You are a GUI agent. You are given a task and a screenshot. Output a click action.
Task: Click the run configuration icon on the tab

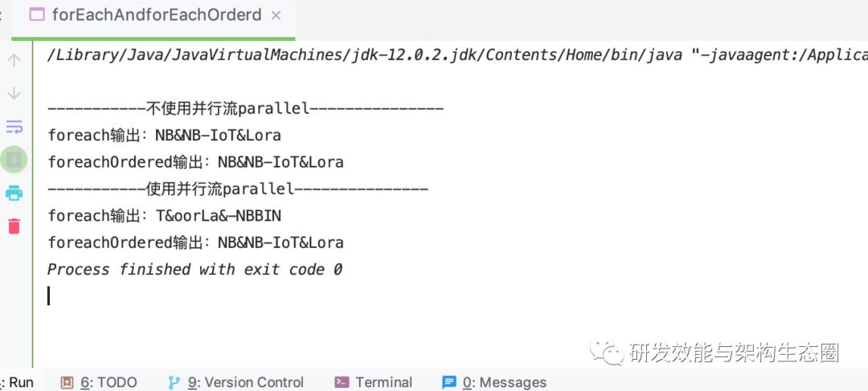pyautogui.click(x=36, y=15)
